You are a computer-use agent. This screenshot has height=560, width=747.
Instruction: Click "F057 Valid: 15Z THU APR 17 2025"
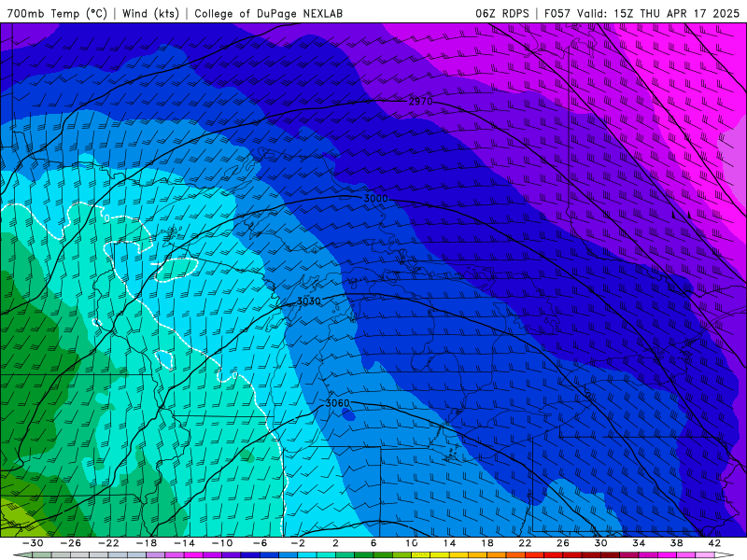641,13
